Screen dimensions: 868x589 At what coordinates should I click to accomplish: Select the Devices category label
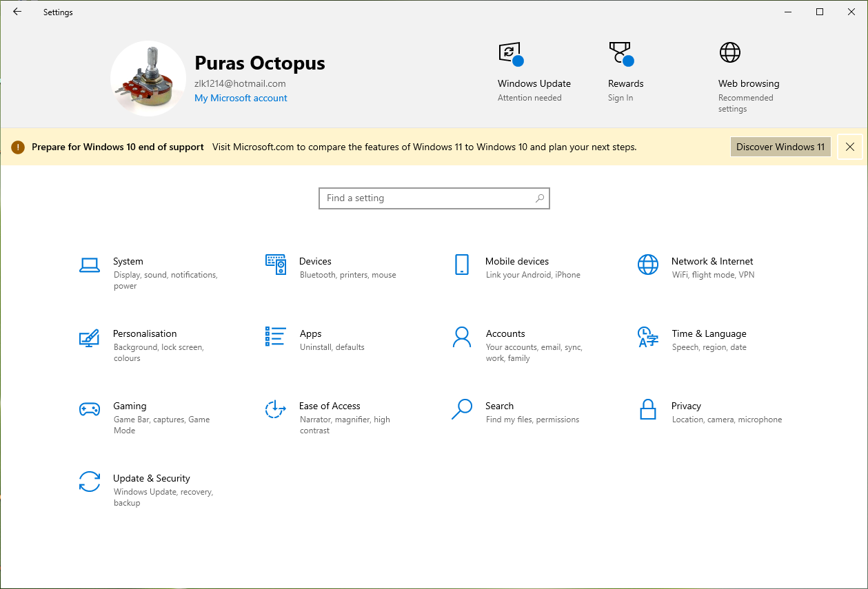tap(315, 261)
